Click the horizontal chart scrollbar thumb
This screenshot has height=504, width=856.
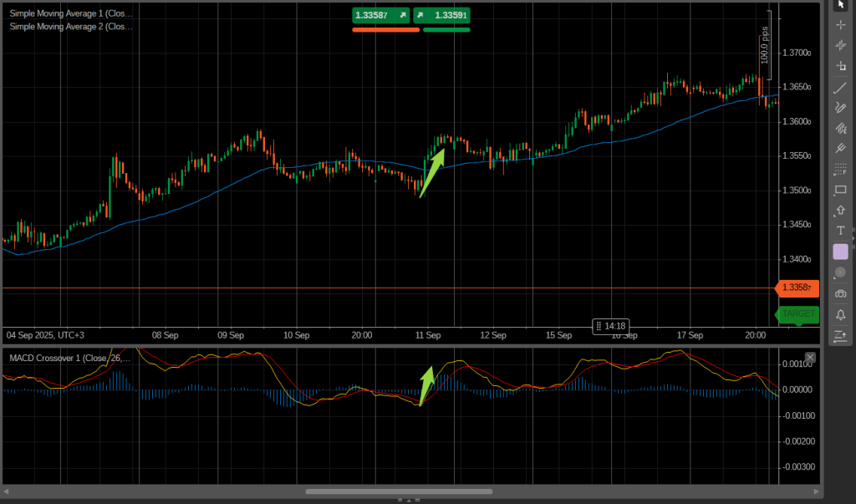pyautogui.click(x=398, y=491)
